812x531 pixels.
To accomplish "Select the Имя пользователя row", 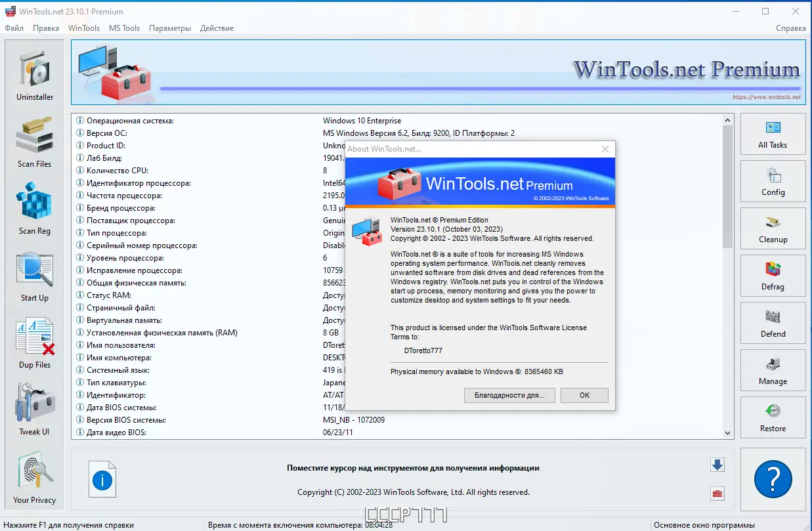I will pos(396,345).
